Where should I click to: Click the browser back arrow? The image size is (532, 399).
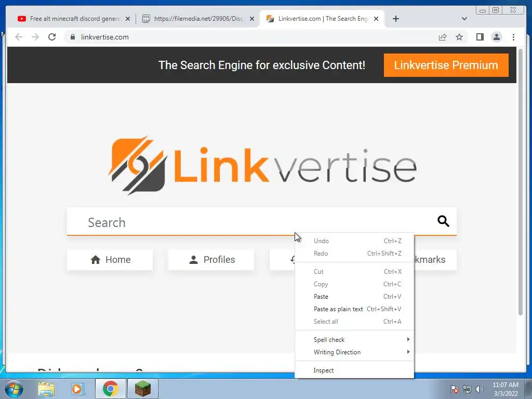pos(19,37)
